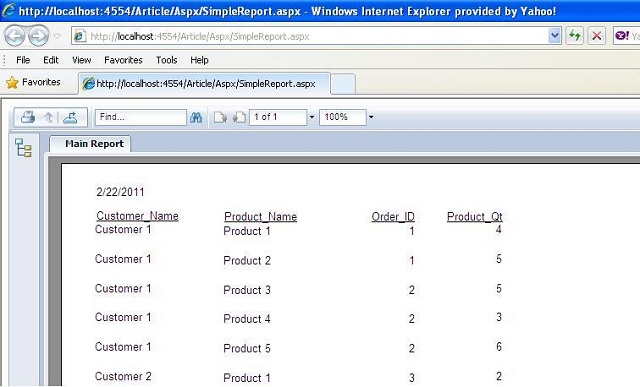
Task: Click Product 3 in the report
Action: pyautogui.click(x=247, y=290)
